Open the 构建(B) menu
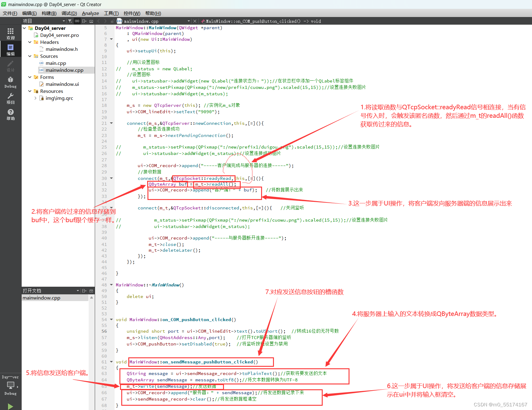Viewport: 532px width, 410px height. 49,13
